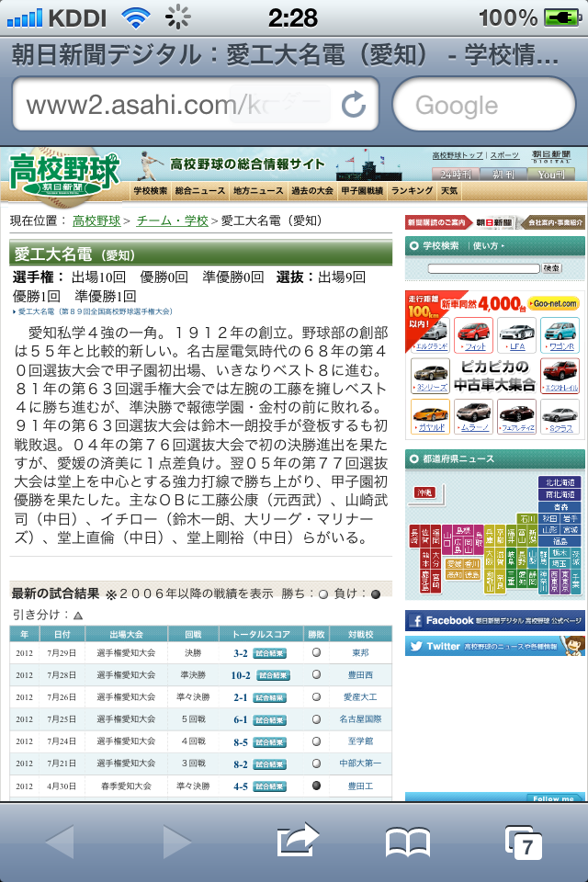Viewport: 588px width, 882px height.
Task: Open the opponent 名古屋国際 link
Action: point(361,719)
